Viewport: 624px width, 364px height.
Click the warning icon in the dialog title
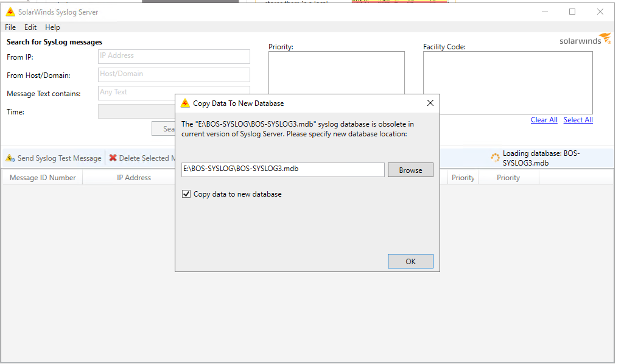tap(185, 103)
